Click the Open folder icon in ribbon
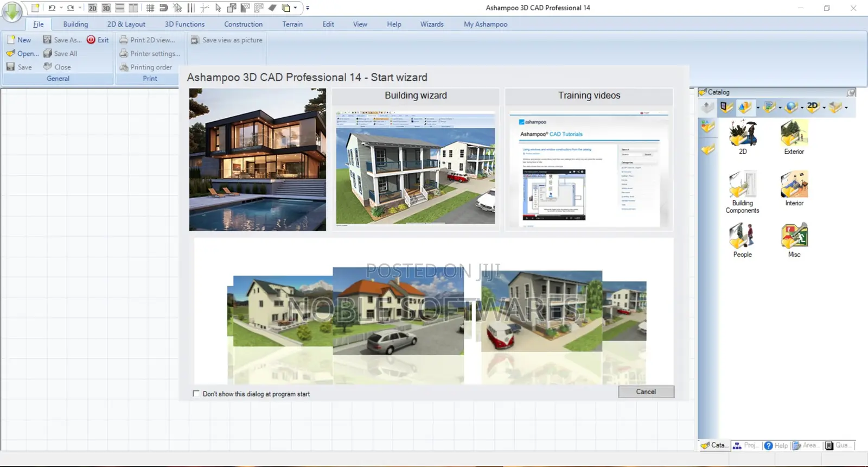Image resolution: width=868 pixels, height=467 pixels. tap(10, 53)
